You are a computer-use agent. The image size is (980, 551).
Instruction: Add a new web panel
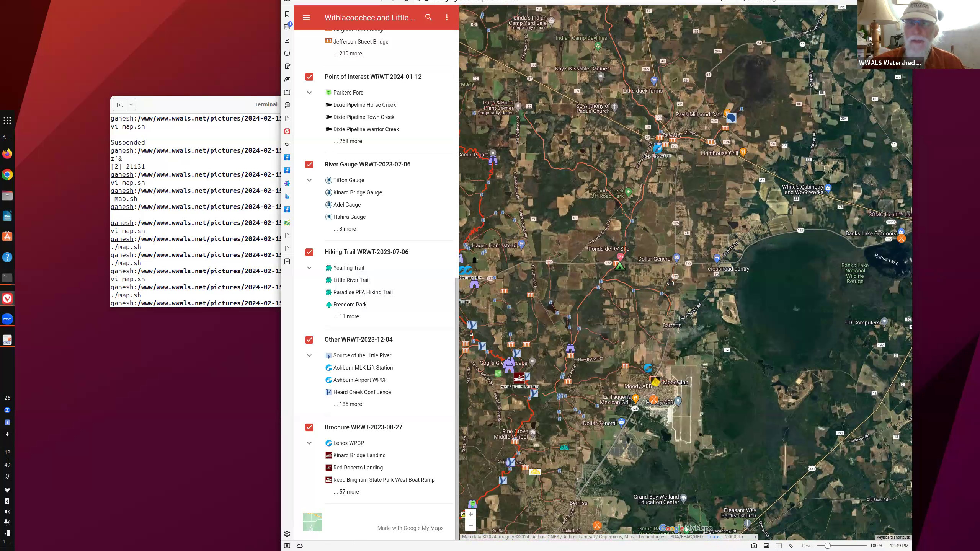pyautogui.click(x=287, y=261)
